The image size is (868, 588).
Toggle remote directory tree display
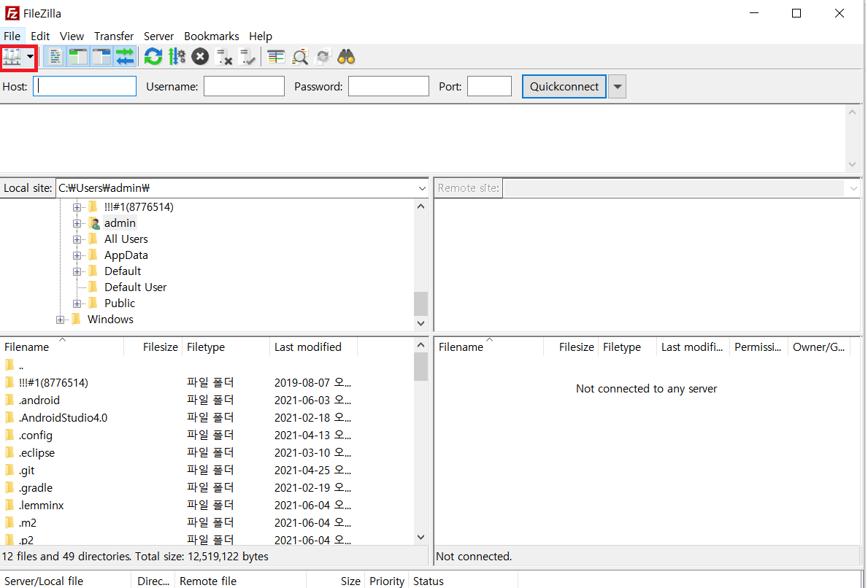click(101, 57)
